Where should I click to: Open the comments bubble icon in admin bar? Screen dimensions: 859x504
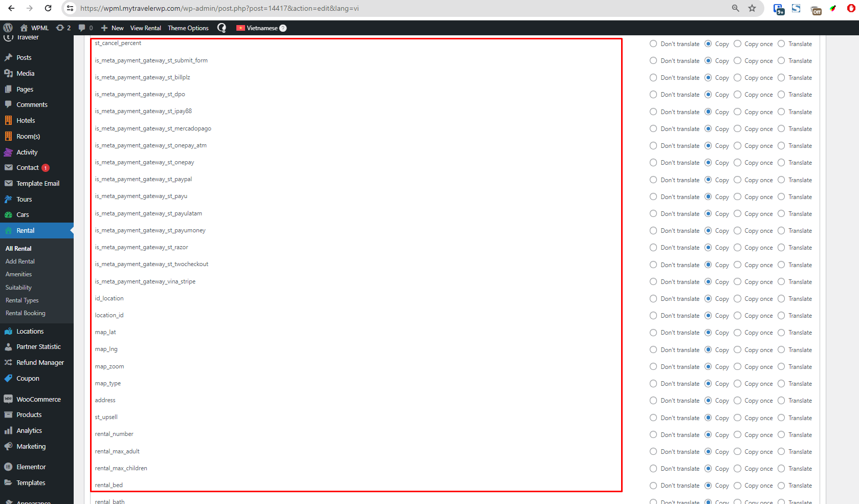point(85,28)
